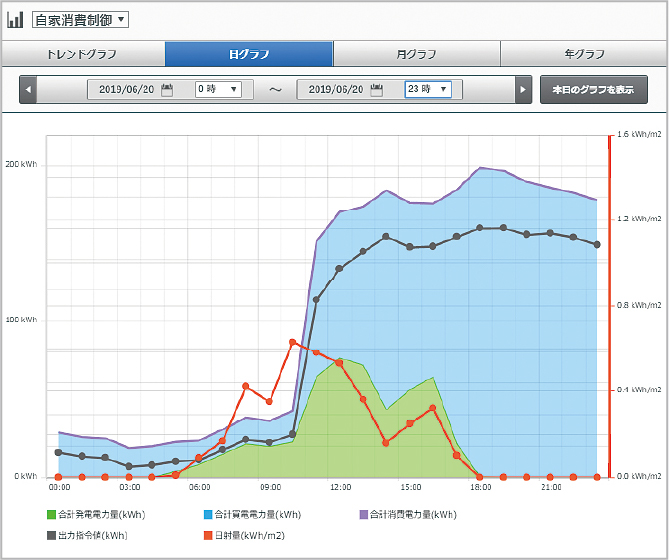
Task: Click the 出力指令値(kWh) legend label
Action: 93,535
